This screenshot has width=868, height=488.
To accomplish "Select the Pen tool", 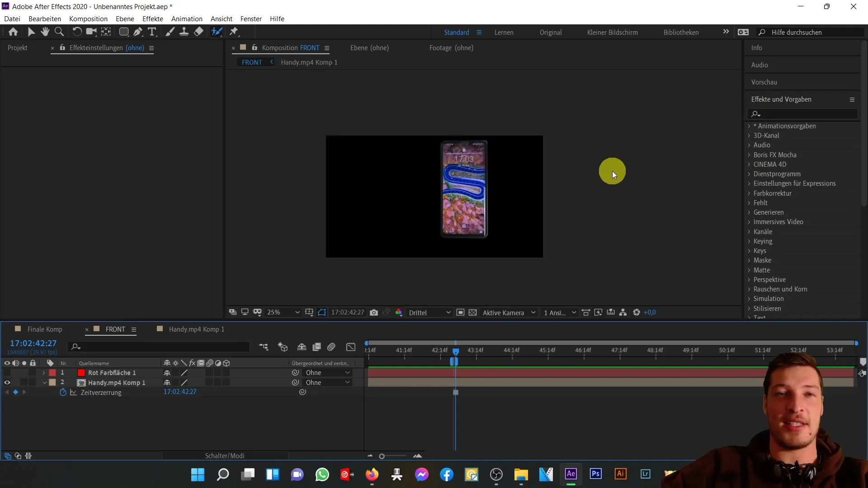I will [x=138, y=32].
